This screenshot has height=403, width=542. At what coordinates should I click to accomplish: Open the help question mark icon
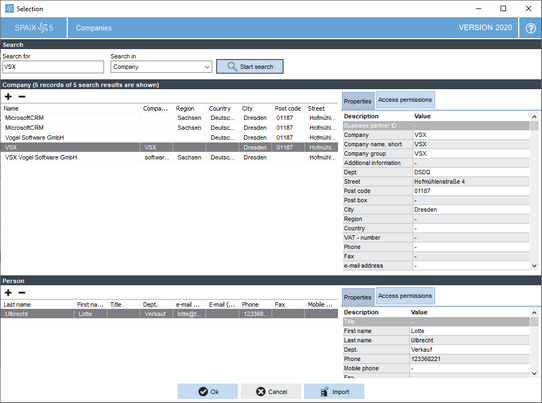(531, 28)
